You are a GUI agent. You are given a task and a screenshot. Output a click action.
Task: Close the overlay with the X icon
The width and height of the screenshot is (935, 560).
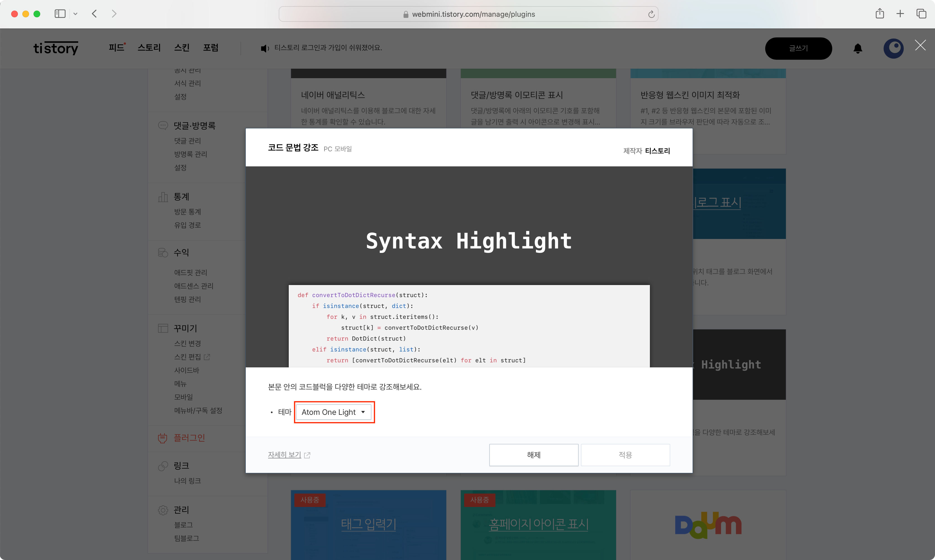[x=920, y=45]
